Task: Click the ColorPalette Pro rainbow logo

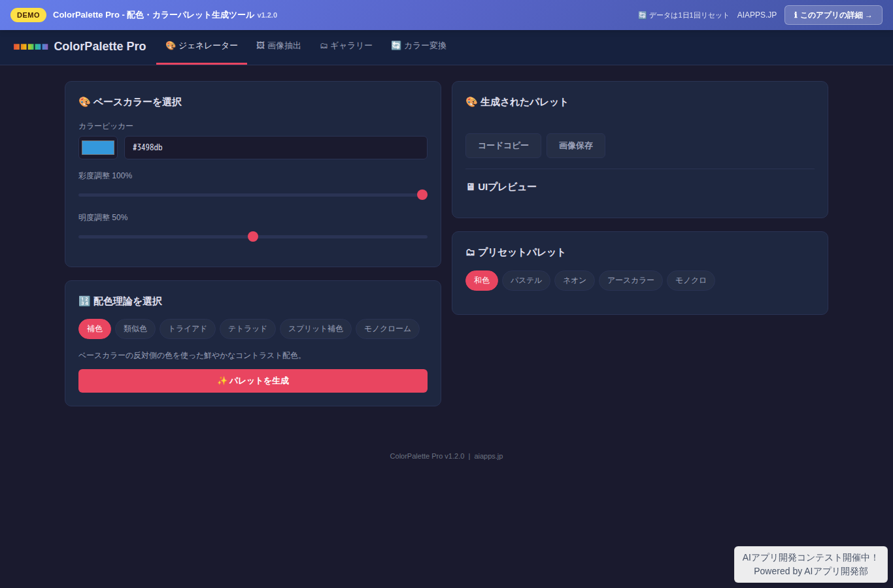Action: pos(31,46)
